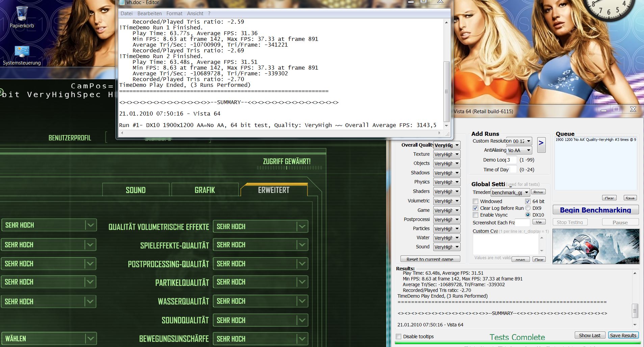Click the add-run arrow button beside Custom Resolution
Viewport: 644px width, 347px height.
541,144
